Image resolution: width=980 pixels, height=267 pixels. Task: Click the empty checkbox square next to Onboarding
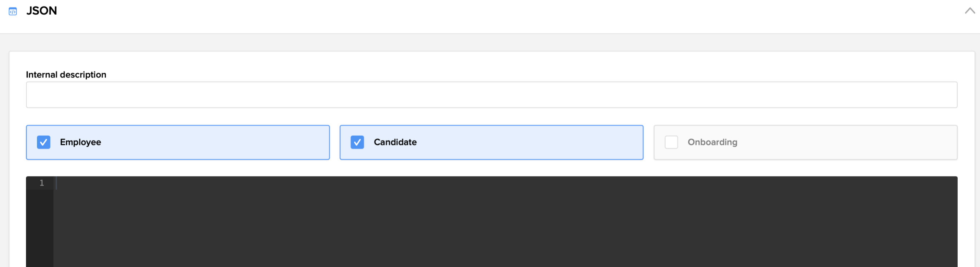(672, 142)
